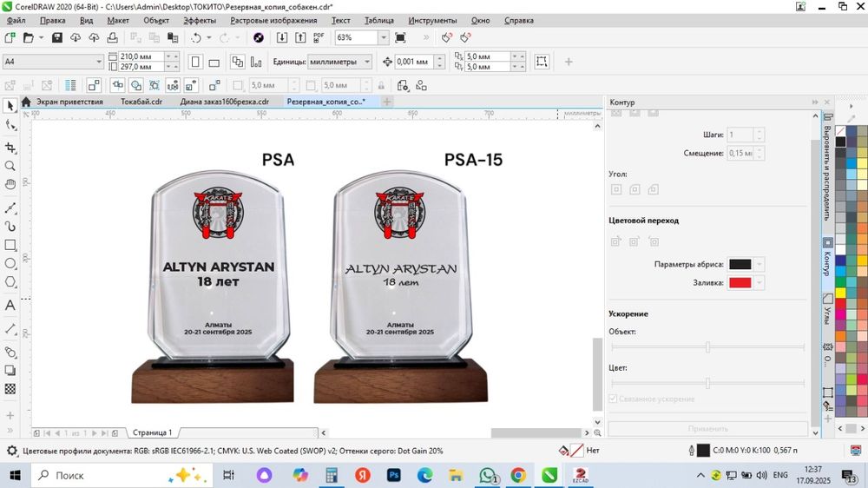Click the Применить button
Image resolution: width=868 pixels, height=488 pixels.
point(707,429)
